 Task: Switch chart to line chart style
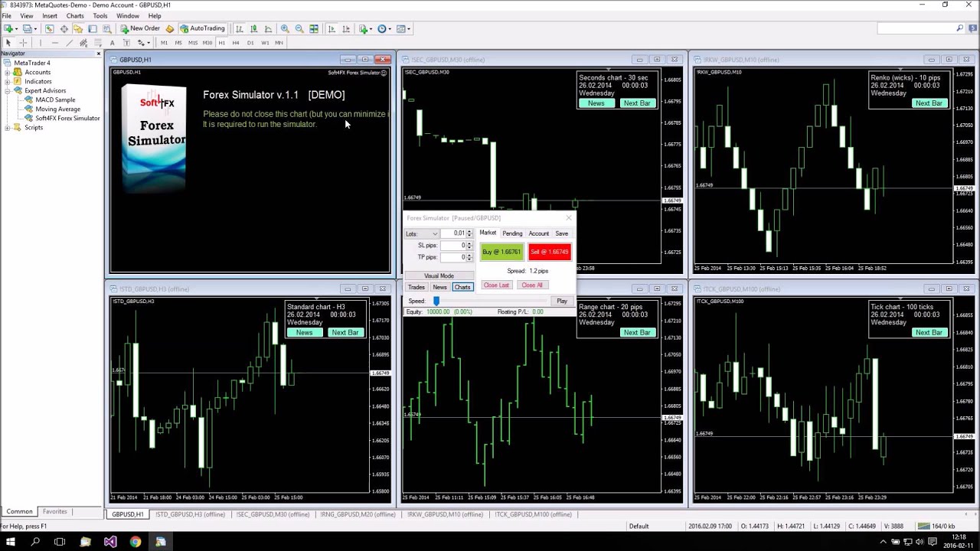268,28
